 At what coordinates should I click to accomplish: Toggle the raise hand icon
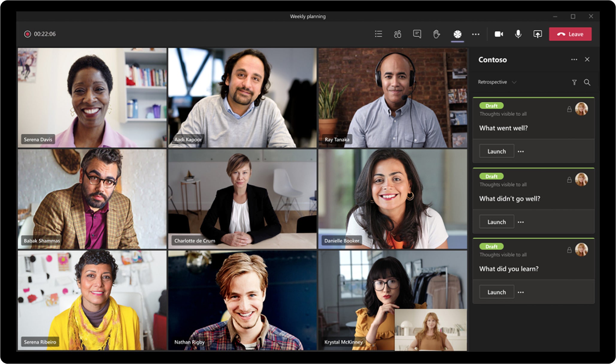(x=437, y=34)
